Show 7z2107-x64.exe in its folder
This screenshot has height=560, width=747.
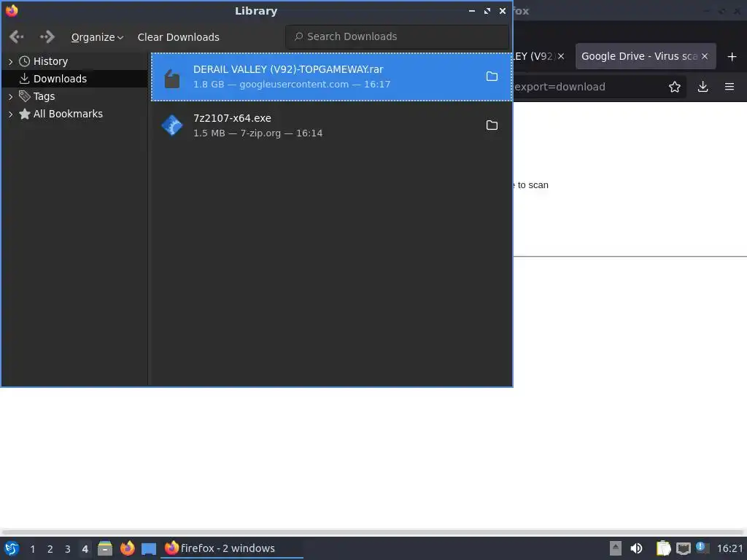click(492, 125)
